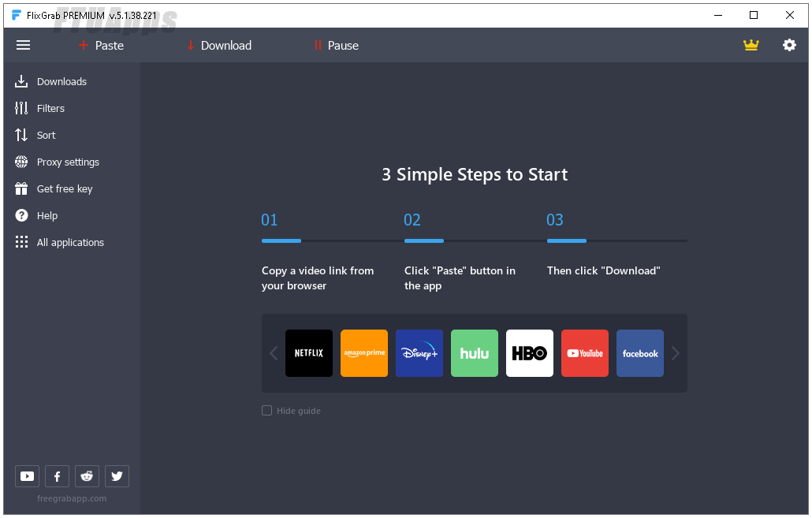
Task: Show previous services with left chevron
Action: tap(274, 353)
